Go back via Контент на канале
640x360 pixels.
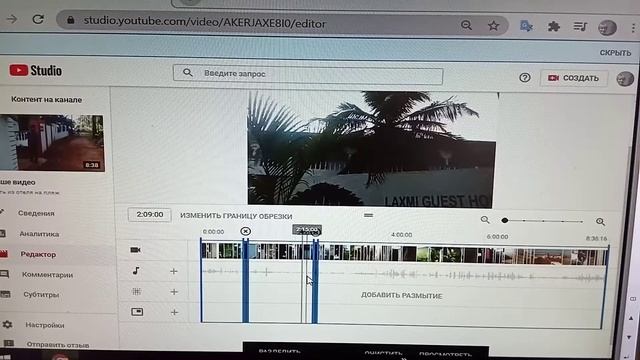pos(46,99)
